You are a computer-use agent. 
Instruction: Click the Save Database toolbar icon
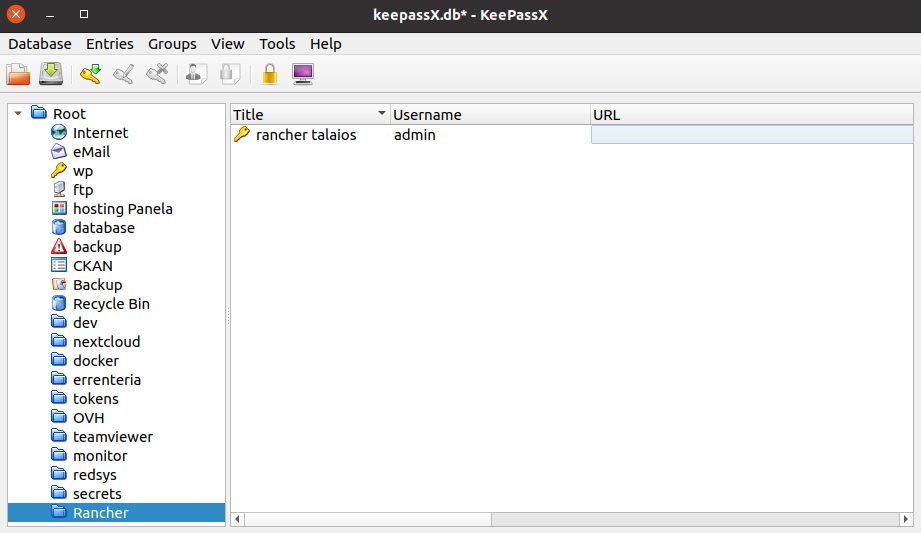(x=51, y=74)
